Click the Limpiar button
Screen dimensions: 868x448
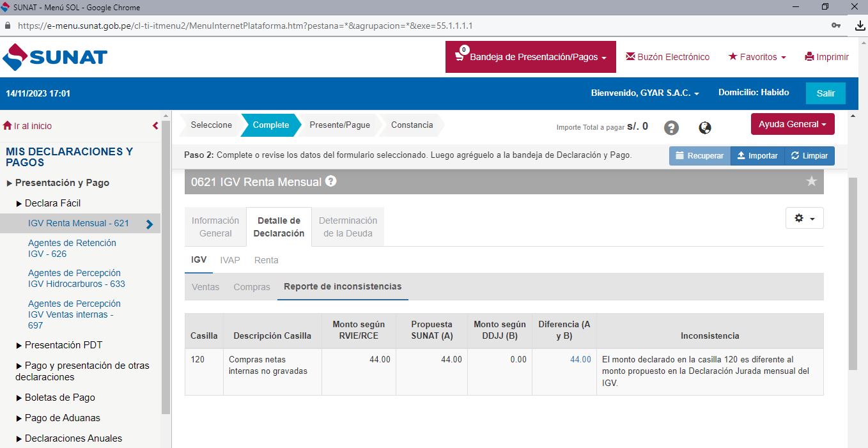pyautogui.click(x=809, y=156)
